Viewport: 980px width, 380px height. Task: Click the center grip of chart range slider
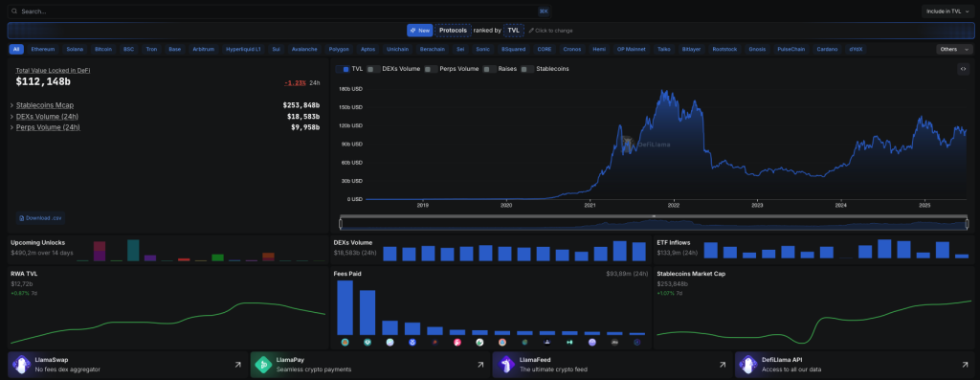(x=654, y=216)
